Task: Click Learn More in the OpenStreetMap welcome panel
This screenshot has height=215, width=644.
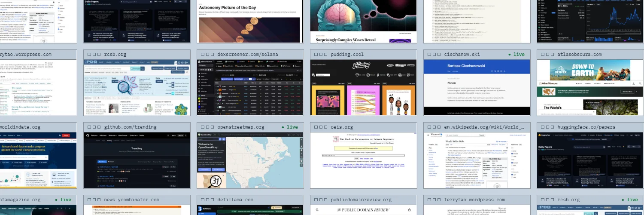Action: (x=204, y=170)
